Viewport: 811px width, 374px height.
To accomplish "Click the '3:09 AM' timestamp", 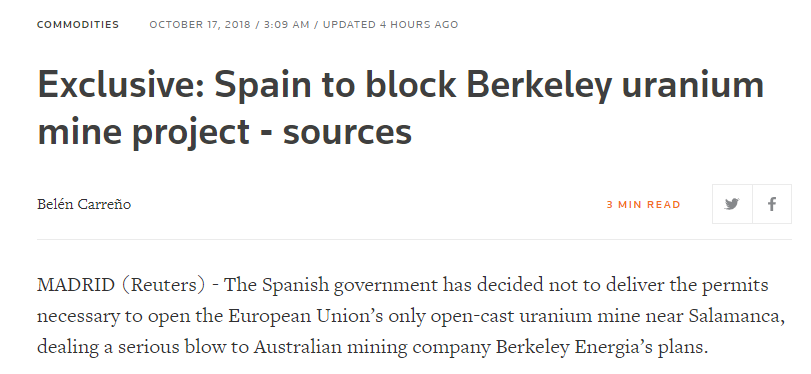I will tap(287, 25).
